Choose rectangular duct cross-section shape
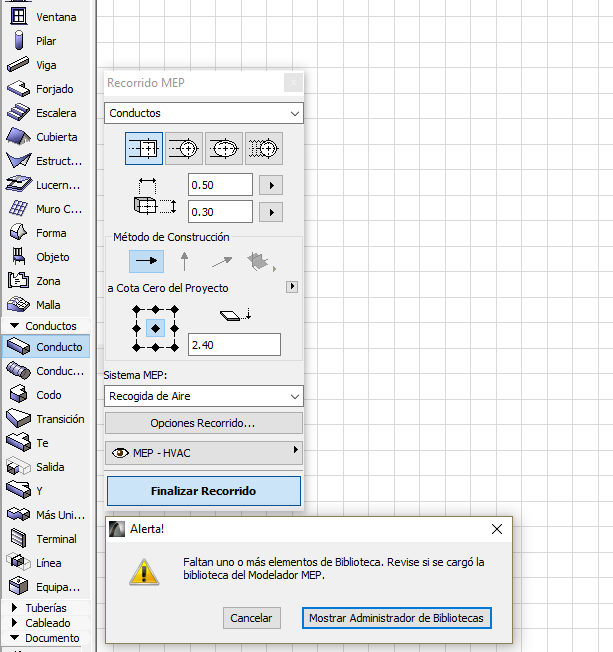Image resolution: width=613 pixels, height=652 pixels. (144, 148)
